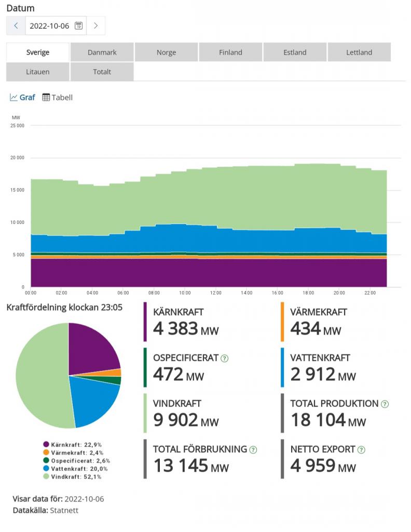This screenshot has height=532, width=411.
Task: Open the calendar date picker icon
Action: click(78, 26)
